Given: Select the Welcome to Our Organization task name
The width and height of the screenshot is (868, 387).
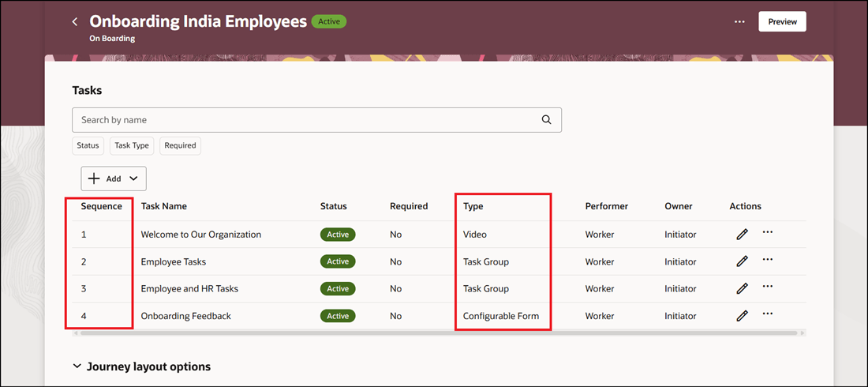Looking at the screenshot, I should point(201,235).
